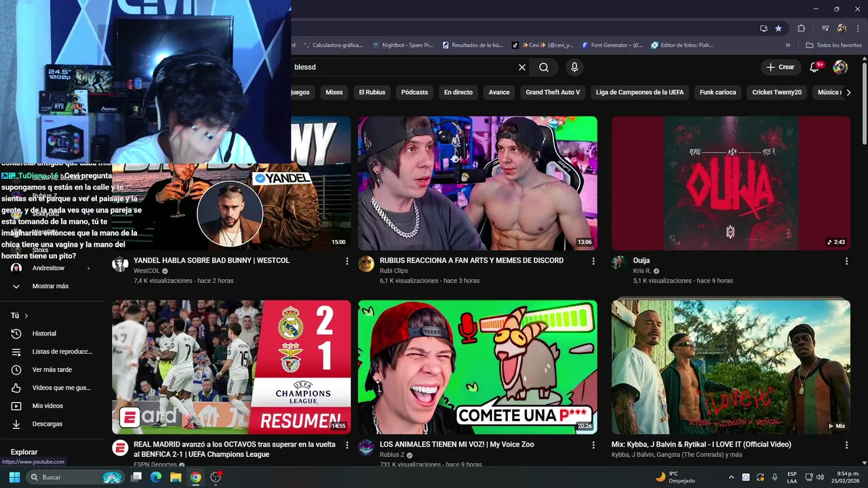This screenshot has width=868, height=488.
Task: Click the taskbar Buscar search box
Action: coord(75,477)
